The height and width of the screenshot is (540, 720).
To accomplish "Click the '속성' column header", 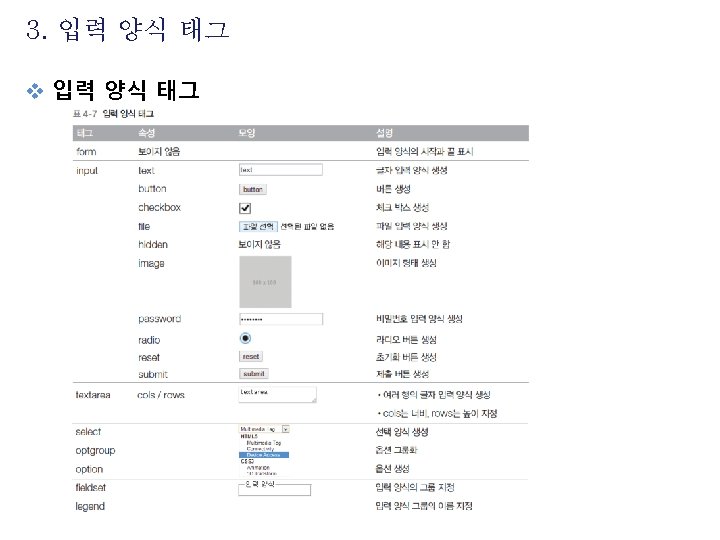I will pos(146,133).
